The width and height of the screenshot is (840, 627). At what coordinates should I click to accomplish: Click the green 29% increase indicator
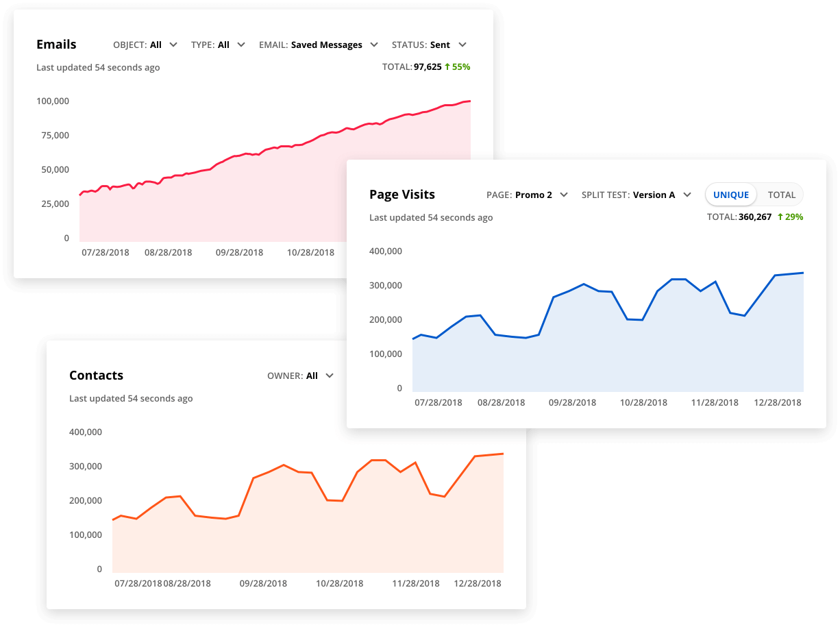click(x=790, y=217)
